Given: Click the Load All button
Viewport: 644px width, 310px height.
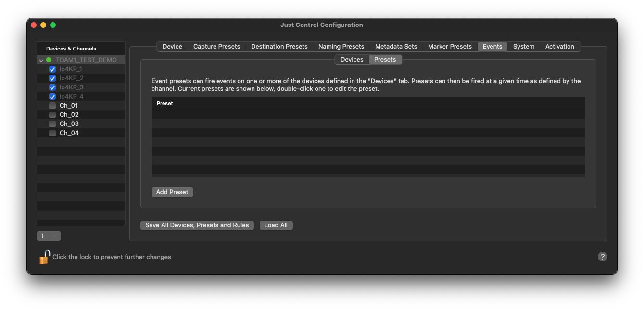Looking at the screenshot, I should click(x=276, y=225).
